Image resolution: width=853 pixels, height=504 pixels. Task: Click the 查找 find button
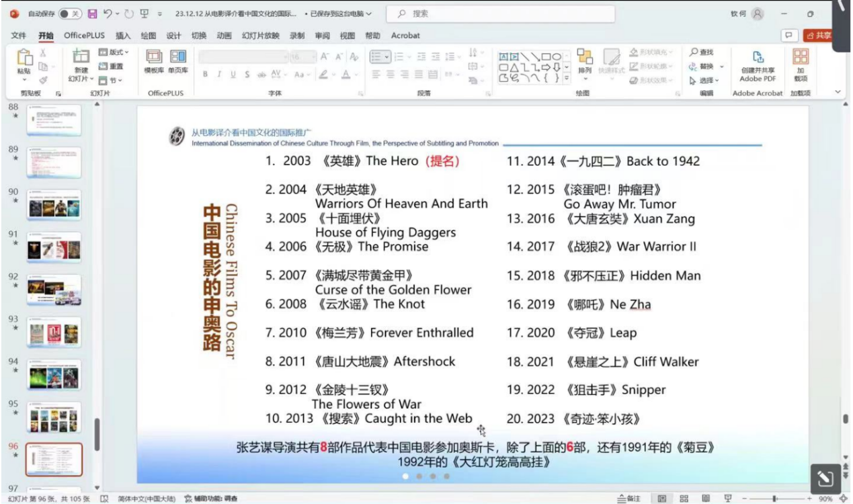tap(701, 52)
